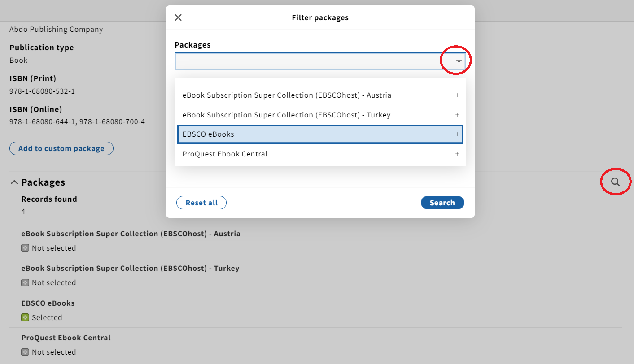634x364 pixels.
Task: Click the Filter packages dialog title
Action: (x=320, y=17)
